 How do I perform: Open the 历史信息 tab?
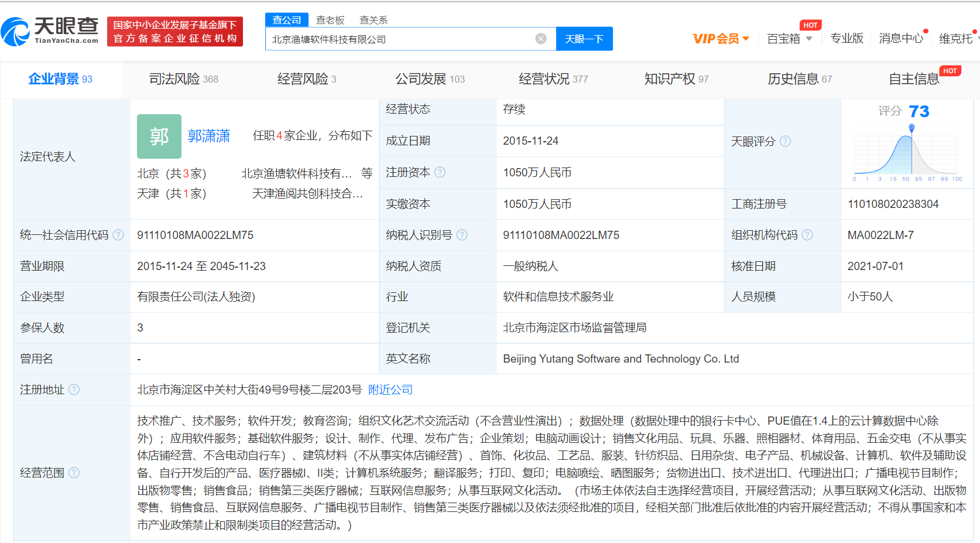800,79
